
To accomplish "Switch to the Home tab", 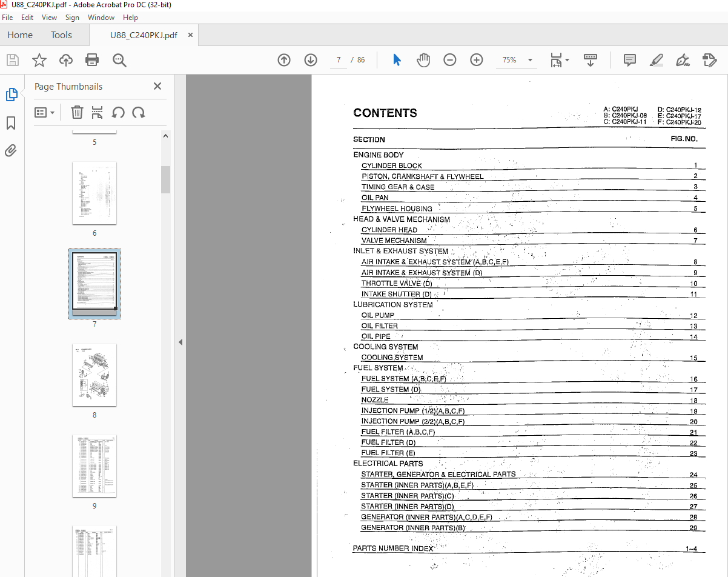I will [20, 35].
